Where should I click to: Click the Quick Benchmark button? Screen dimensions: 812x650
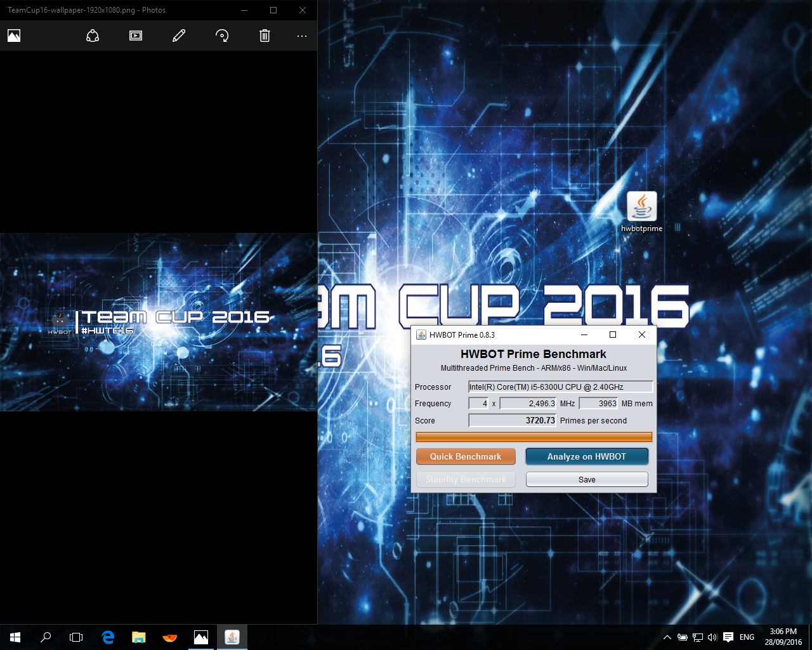(466, 456)
